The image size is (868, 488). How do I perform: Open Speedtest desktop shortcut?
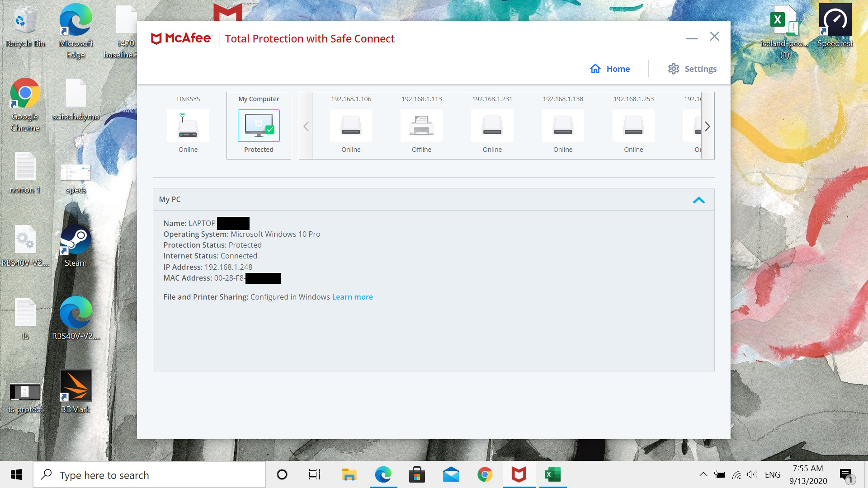[835, 26]
